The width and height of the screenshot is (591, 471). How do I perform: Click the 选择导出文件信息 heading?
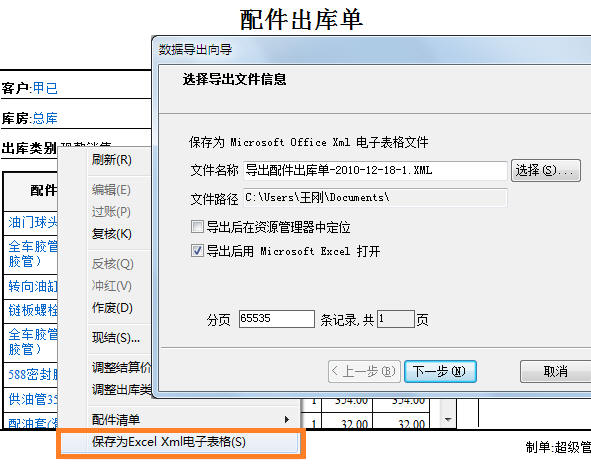(234, 79)
